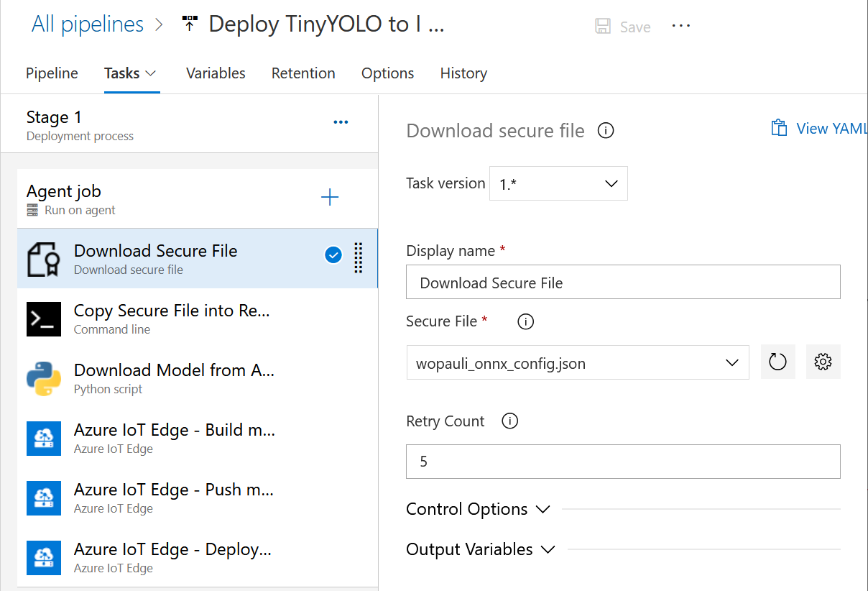
Task: Select Azure IoT Edge - Deploy... task
Action: [198, 557]
